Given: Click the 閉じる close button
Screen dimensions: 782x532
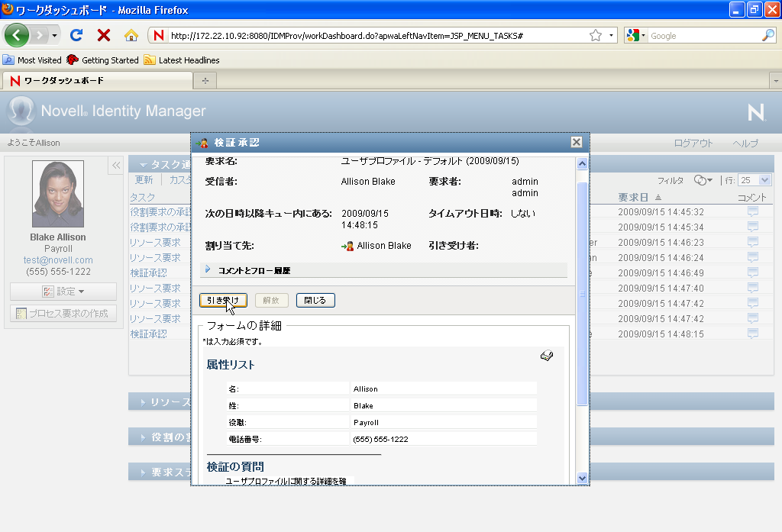Looking at the screenshot, I should pyautogui.click(x=315, y=300).
